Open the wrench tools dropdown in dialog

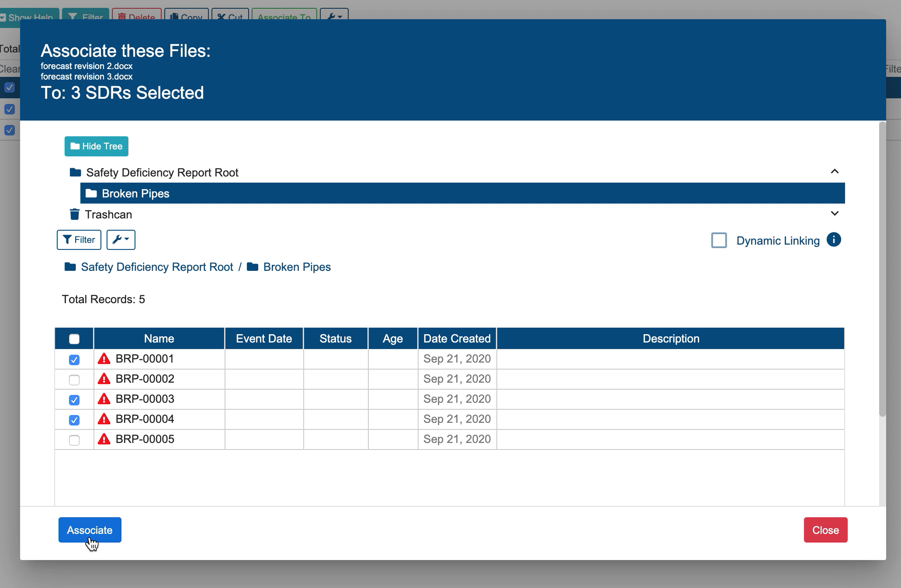coord(121,240)
